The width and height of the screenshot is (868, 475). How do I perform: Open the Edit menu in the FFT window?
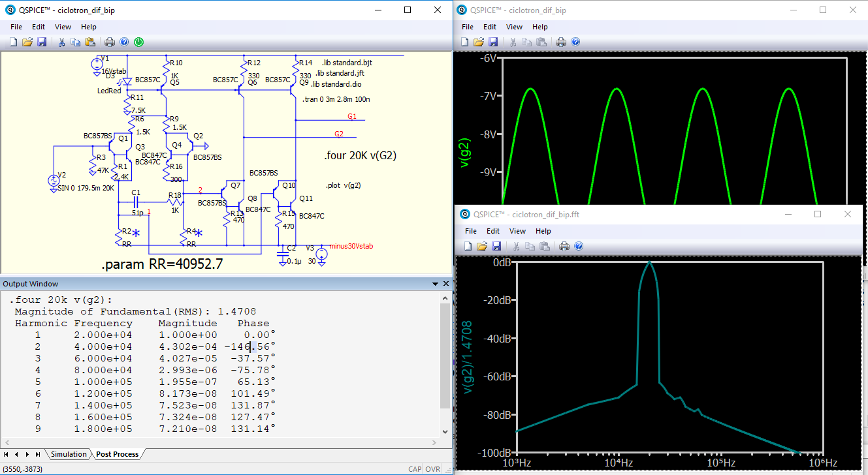tap(492, 231)
